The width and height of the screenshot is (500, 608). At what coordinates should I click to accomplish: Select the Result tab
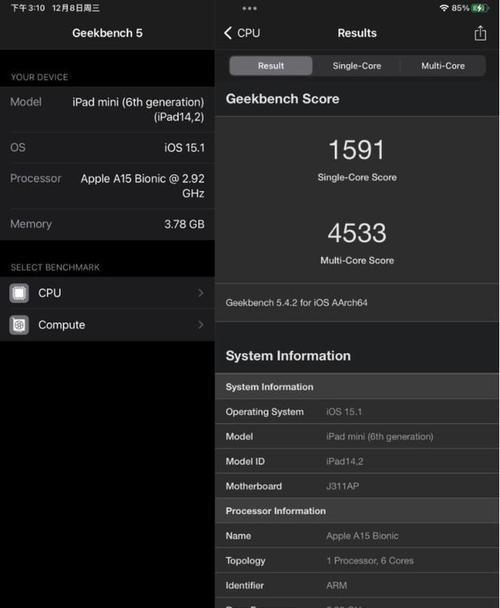click(271, 66)
